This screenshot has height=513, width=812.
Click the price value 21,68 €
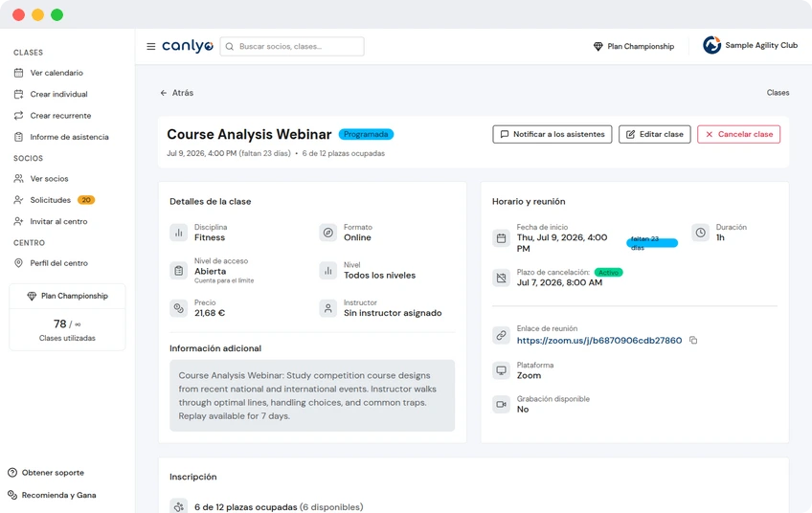click(210, 313)
